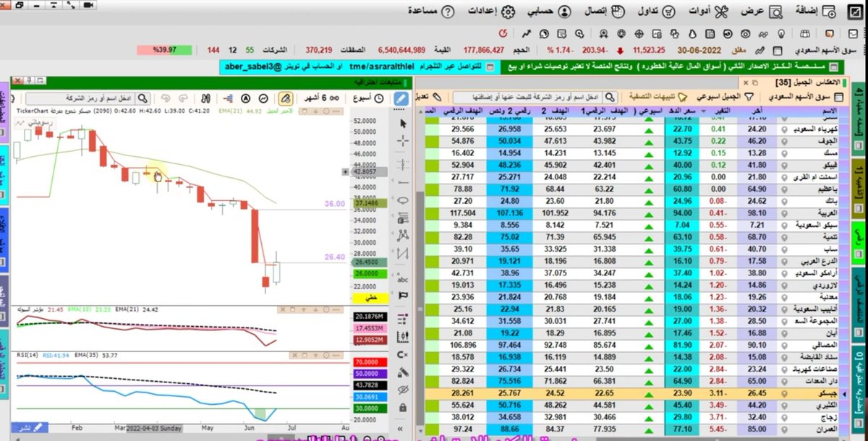The width and height of the screenshot is (868, 441).
Task: Click the trend arrow icon in top toolbar
Action: (x=527, y=33)
